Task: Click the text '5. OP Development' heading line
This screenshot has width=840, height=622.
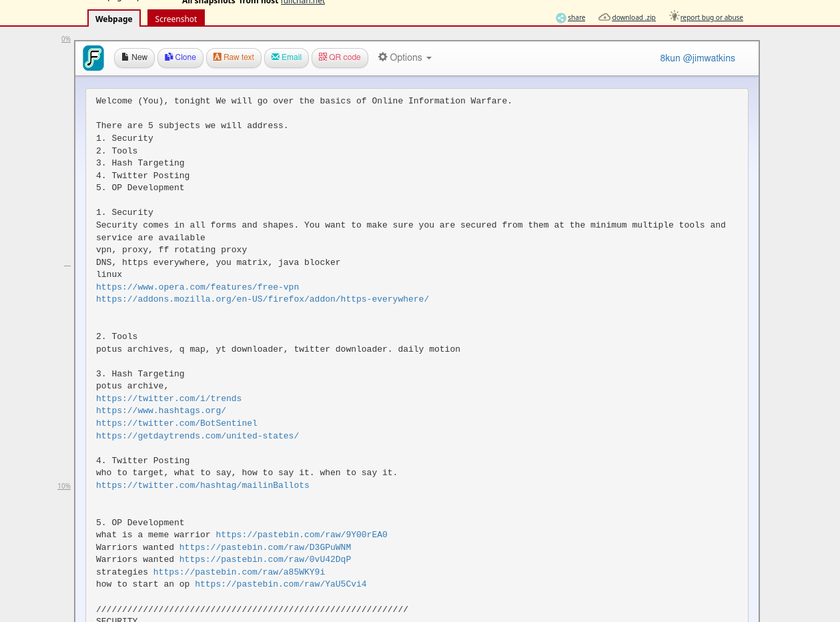Action: coord(140,523)
